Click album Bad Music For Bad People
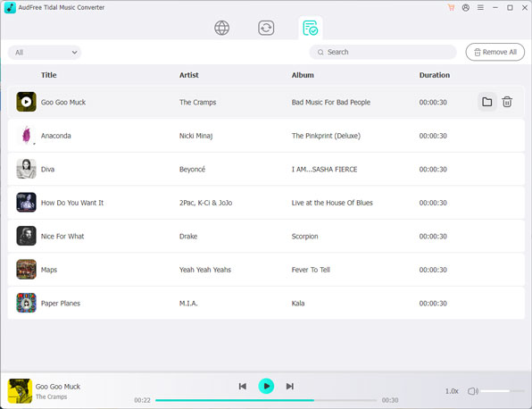Screen dimensions: 532x409 click(x=331, y=102)
